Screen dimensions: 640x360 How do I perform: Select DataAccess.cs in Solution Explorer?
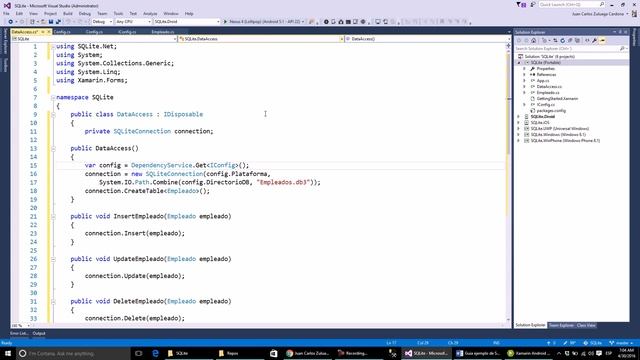[549, 87]
